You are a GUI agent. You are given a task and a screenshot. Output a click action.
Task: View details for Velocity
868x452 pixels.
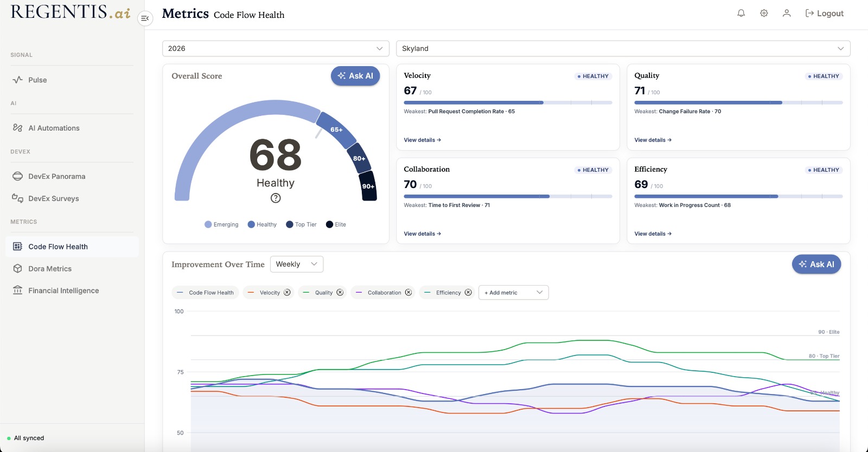point(422,140)
